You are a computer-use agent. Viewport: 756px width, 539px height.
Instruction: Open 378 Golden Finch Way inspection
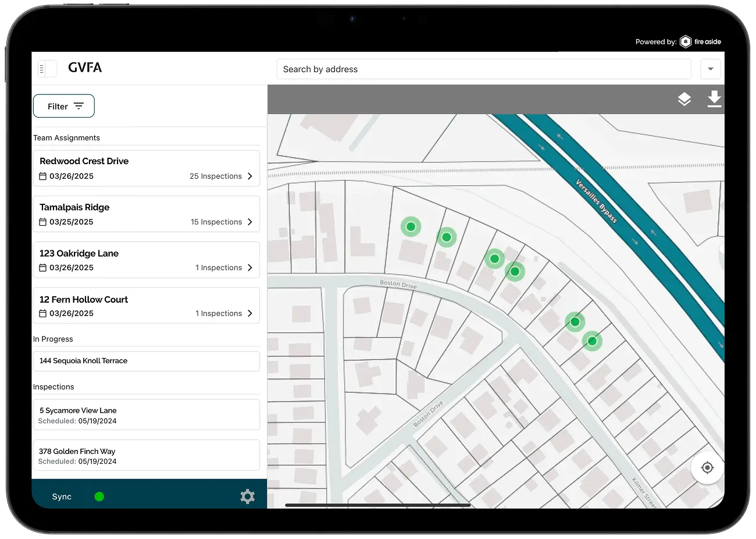tap(147, 455)
